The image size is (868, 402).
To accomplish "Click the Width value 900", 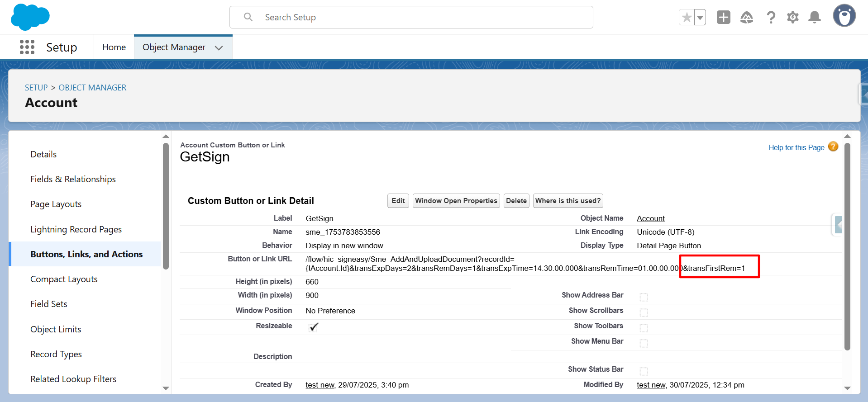I will 312,295.
